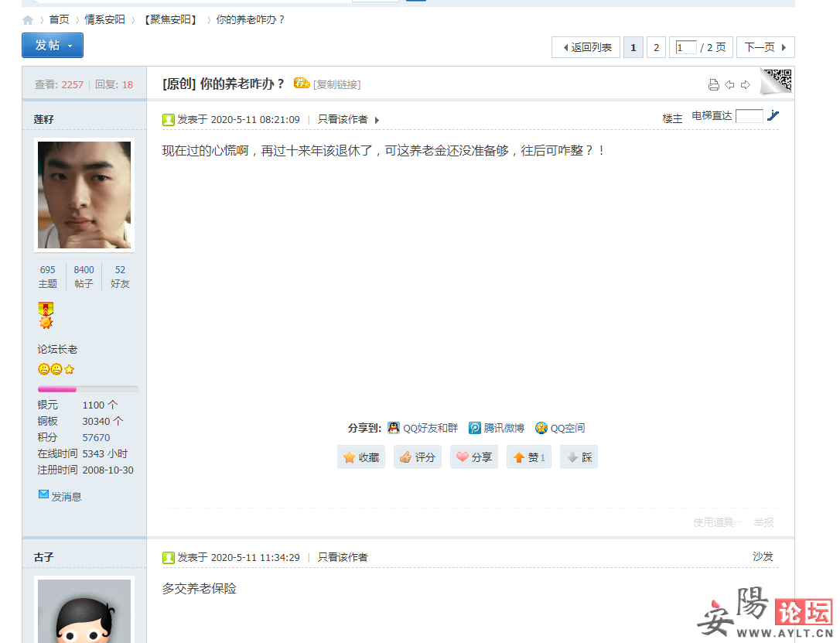Click the 回复: 18 reply count
Image resolution: width=840 pixels, height=643 pixels.
[x=114, y=84]
